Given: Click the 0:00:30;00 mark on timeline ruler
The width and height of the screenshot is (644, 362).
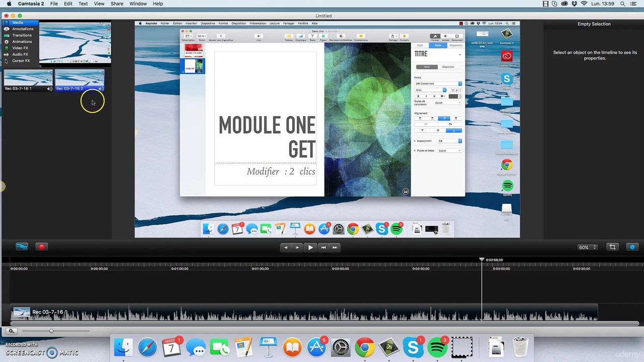Looking at the screenshot, I should 99,268.
